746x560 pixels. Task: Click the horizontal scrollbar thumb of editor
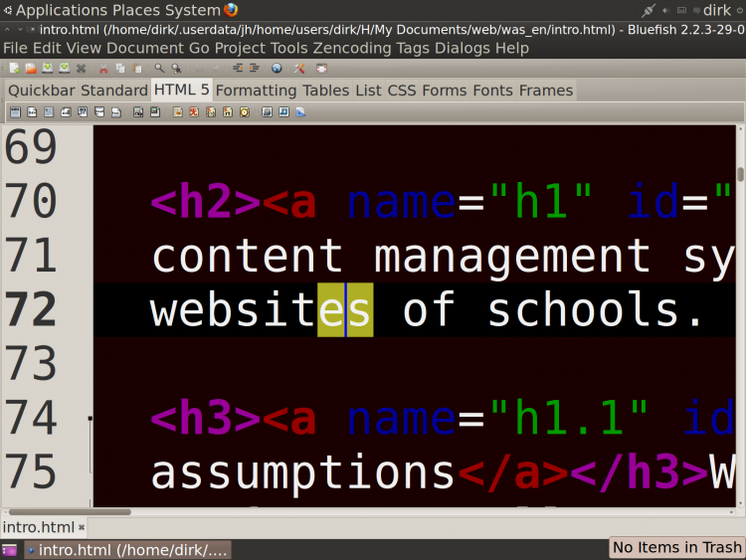(x=70, y=512)
